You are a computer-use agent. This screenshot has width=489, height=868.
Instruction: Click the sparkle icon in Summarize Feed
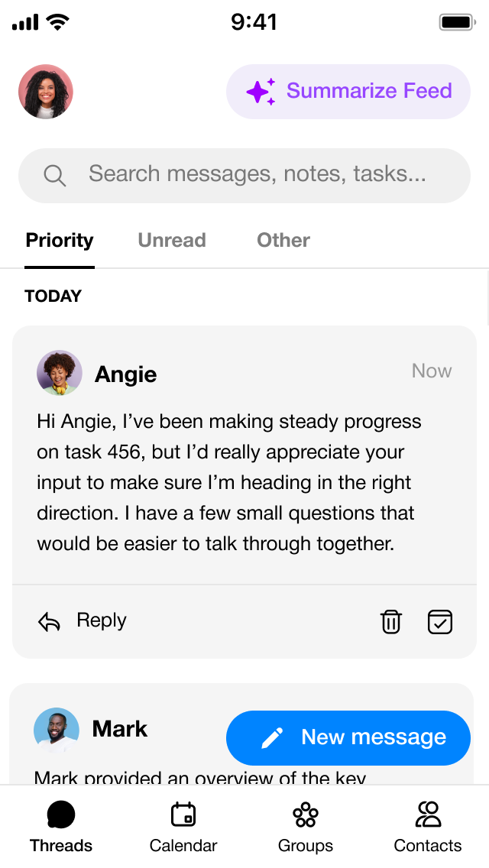point(261,92)
